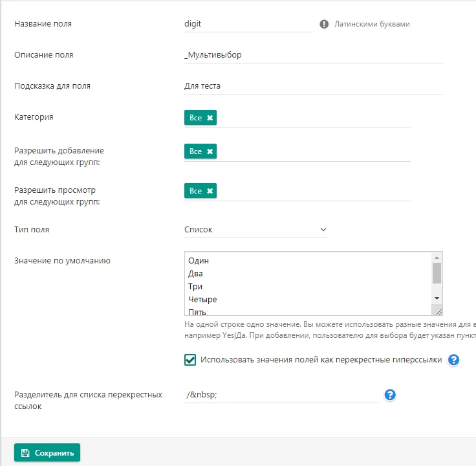Open the Разрешить просмотр groups selector

click(310, 191)
